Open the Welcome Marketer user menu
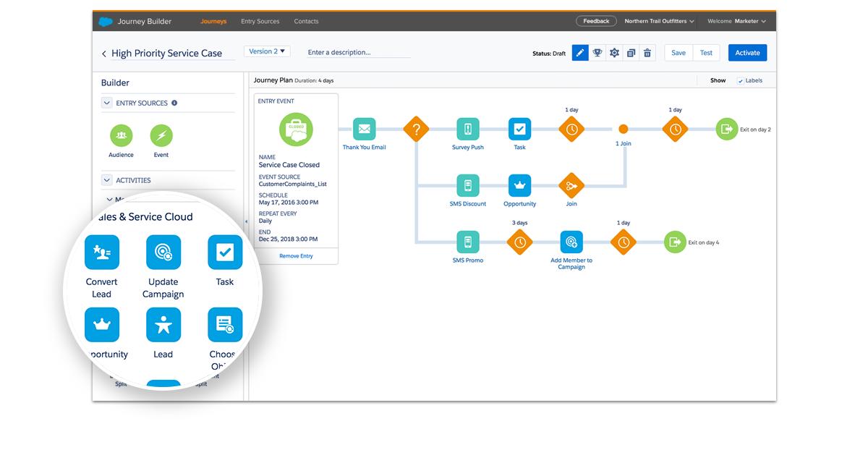868x463 pixels. (736, 22)
